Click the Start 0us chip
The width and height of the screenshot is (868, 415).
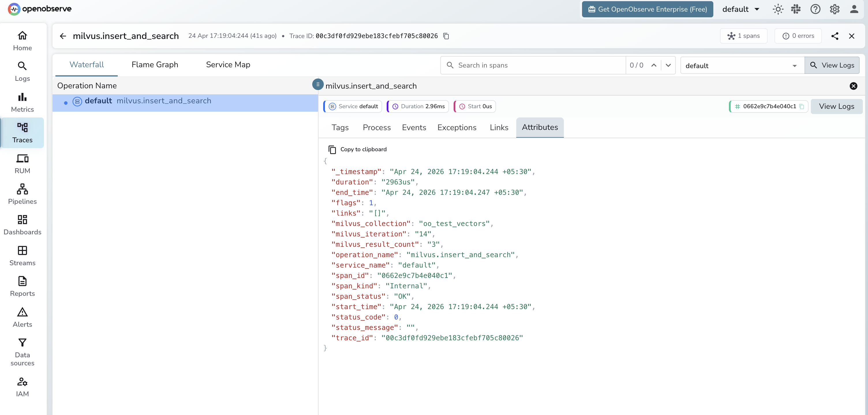point(475,106)
